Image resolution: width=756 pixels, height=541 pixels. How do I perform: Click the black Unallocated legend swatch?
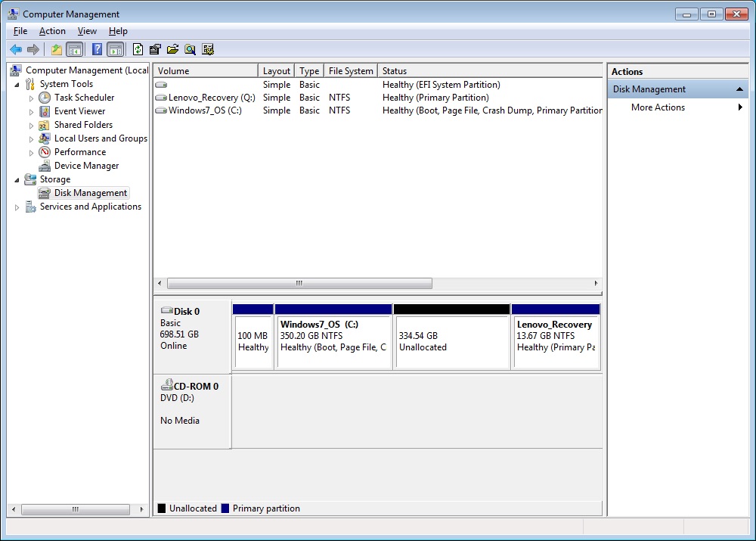tap(162, 508)
